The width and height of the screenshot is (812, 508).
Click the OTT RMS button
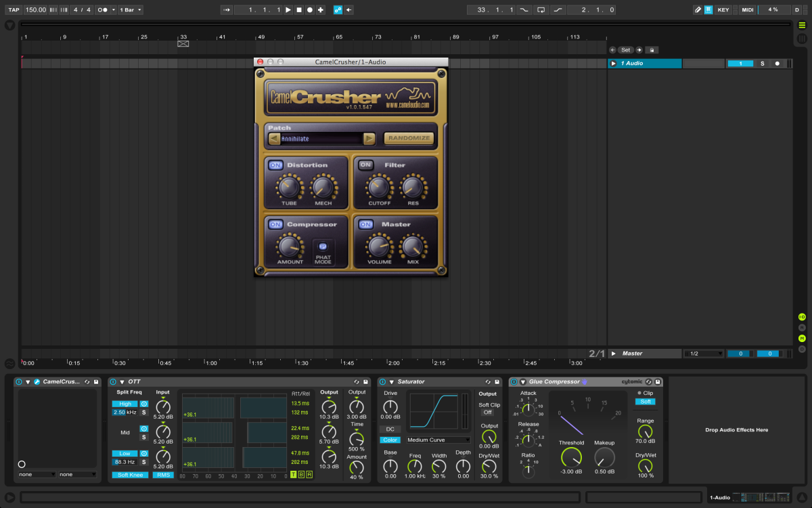click(163, 475)
